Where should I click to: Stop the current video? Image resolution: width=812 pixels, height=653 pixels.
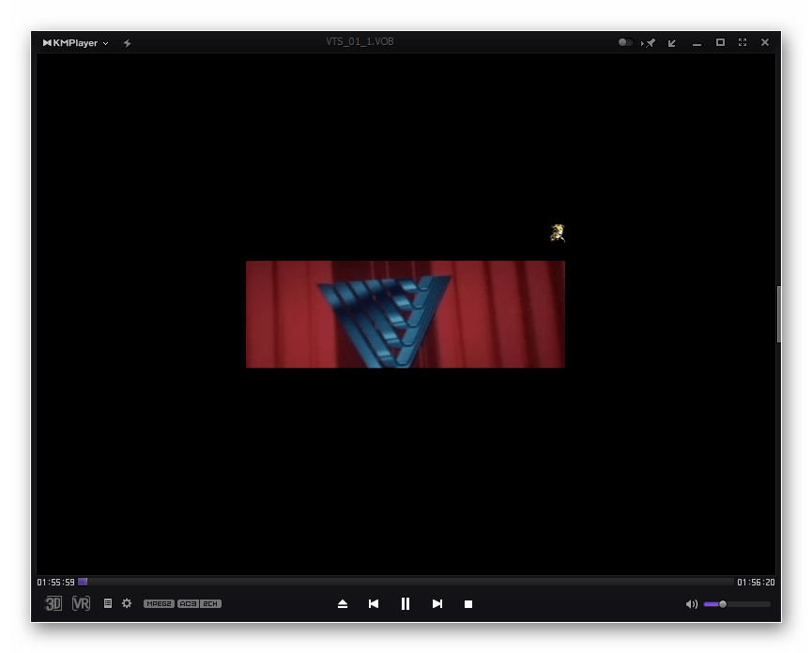tap(467, 603)
